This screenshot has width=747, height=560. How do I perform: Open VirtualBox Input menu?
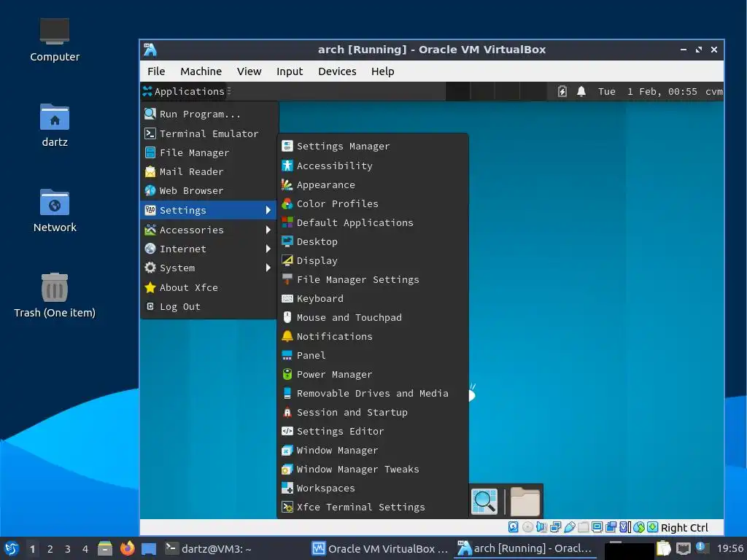pos(290,71)
